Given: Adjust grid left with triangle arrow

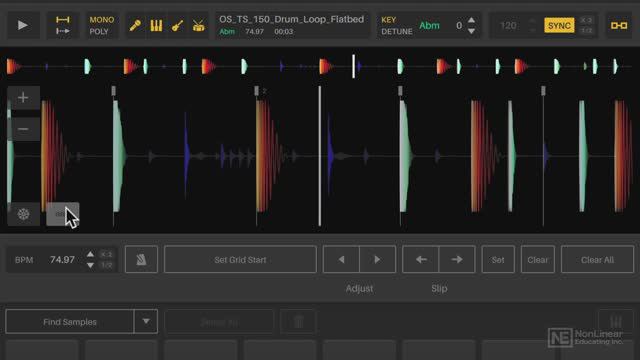Looking at the screenshot, I should pos(341,260).
